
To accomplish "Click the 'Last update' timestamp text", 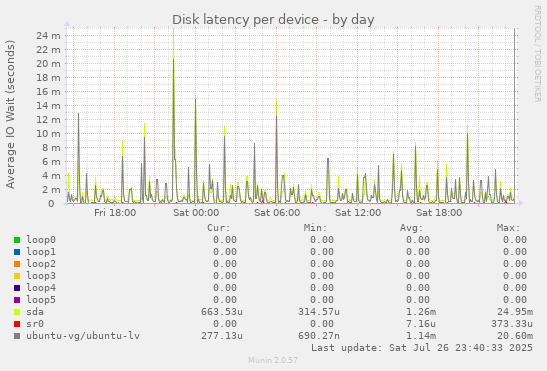I will pos(422,348).
